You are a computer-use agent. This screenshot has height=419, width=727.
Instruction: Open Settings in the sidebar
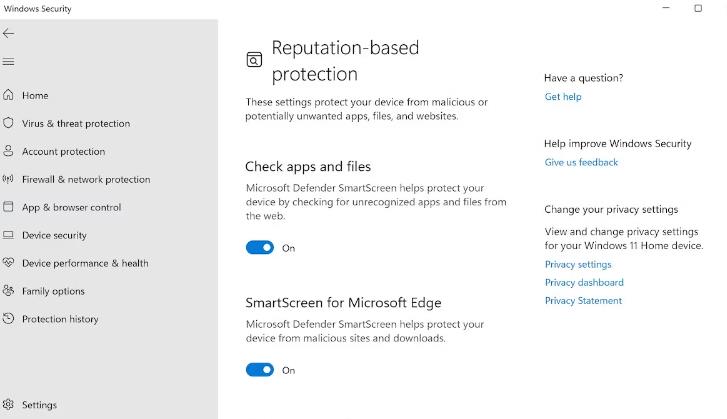tap(39, 405)
